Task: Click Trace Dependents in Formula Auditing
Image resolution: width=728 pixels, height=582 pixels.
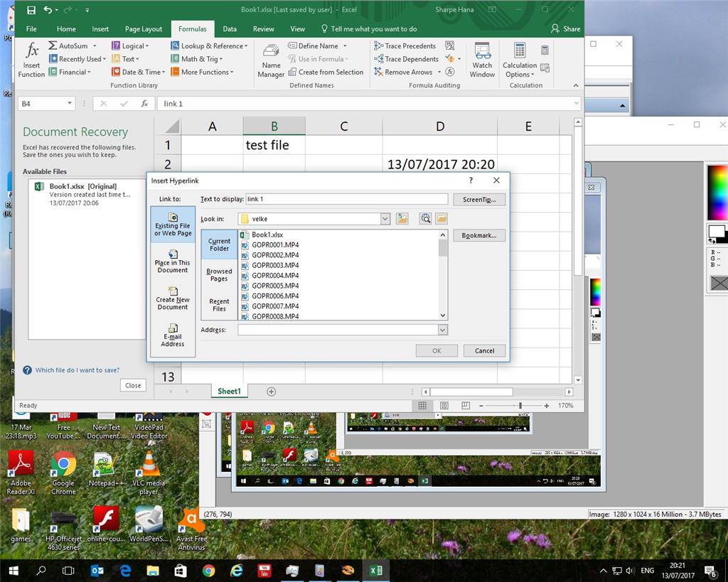Action: click(406, 59)
